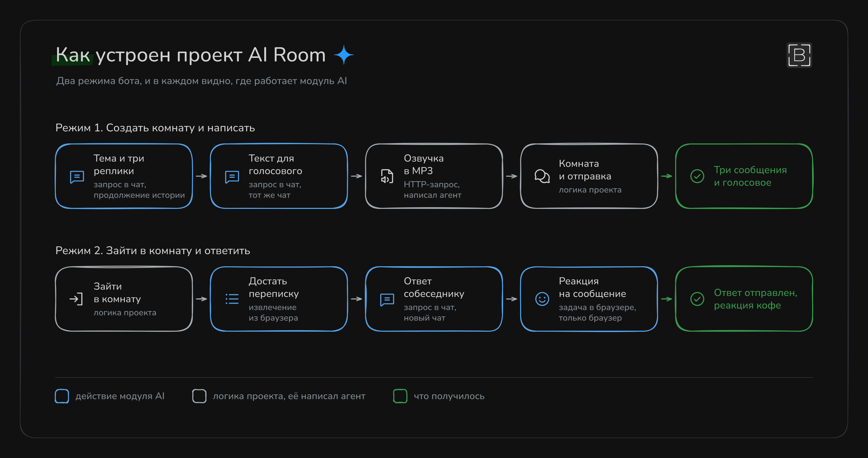Click the subtitle 'Два режима бота...'
Screen dimensions: 868x458
[201, 81]
